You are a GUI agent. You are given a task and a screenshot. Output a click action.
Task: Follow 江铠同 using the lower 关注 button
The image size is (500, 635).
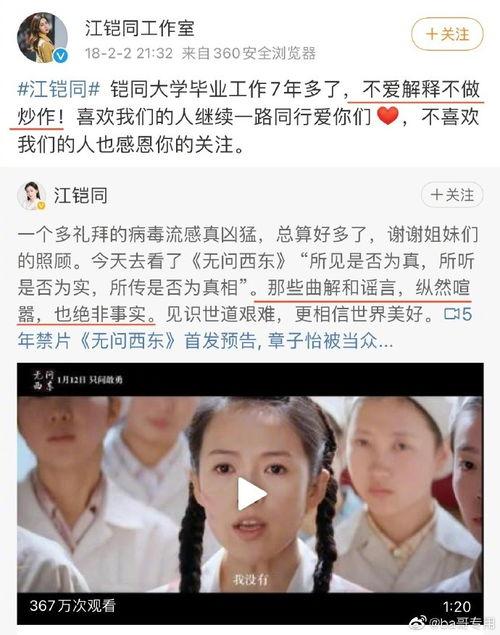(452, 195)
